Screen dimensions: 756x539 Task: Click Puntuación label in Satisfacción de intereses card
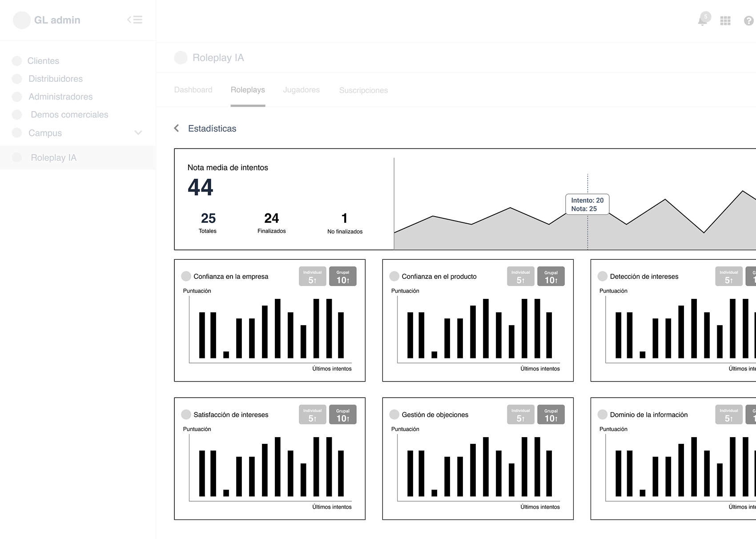point(197,429)
